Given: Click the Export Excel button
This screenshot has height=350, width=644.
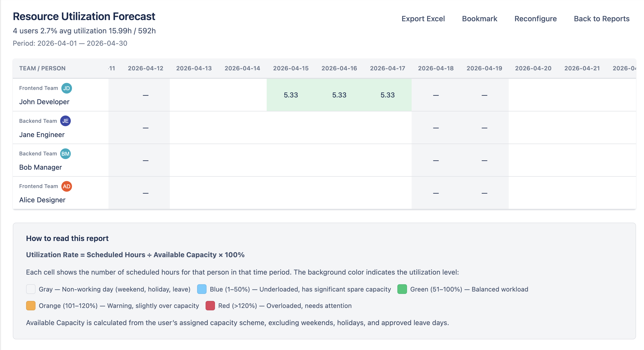Looking at the screenshot, I should tap(423, 19).
